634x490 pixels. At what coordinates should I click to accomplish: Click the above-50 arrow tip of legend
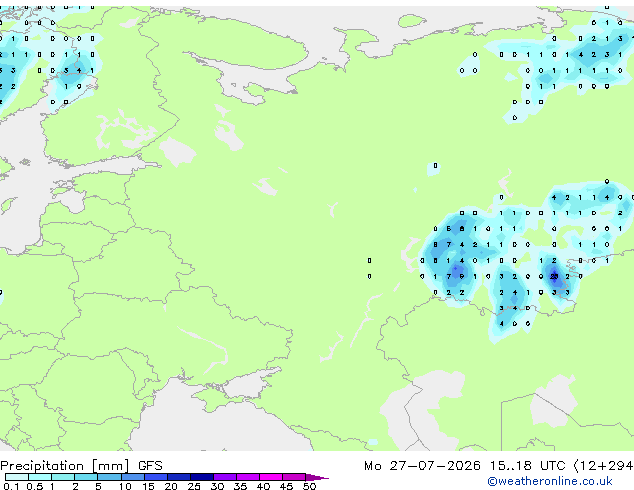point(317,477)
